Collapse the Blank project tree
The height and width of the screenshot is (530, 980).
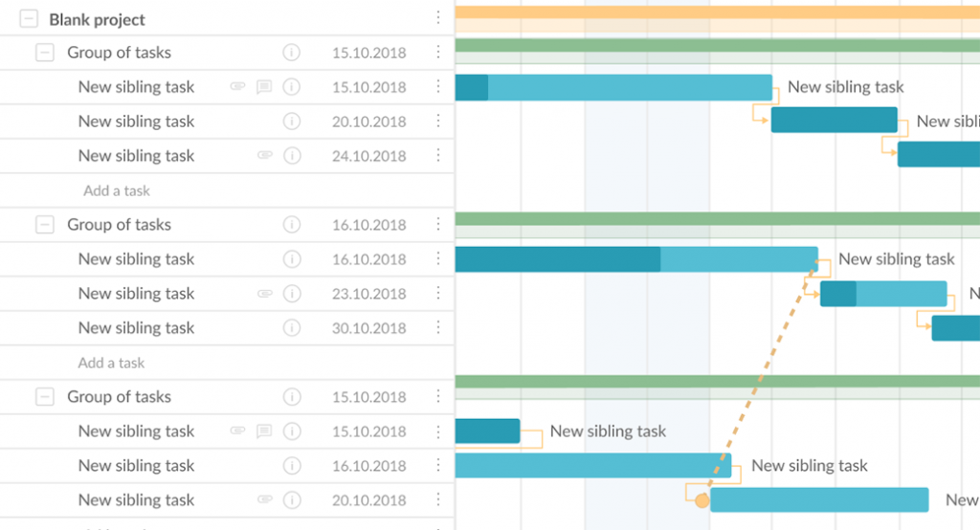(x=30, y=19)
